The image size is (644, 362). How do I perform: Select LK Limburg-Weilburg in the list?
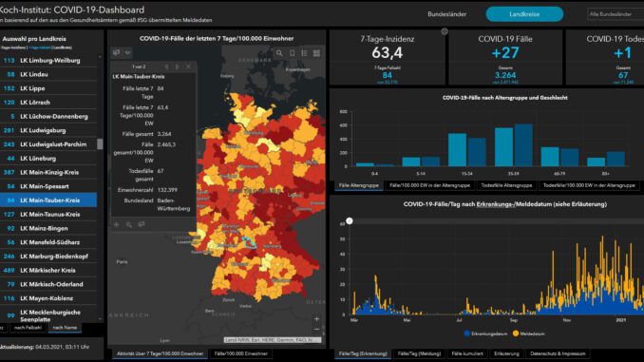[x=48, y=61]
